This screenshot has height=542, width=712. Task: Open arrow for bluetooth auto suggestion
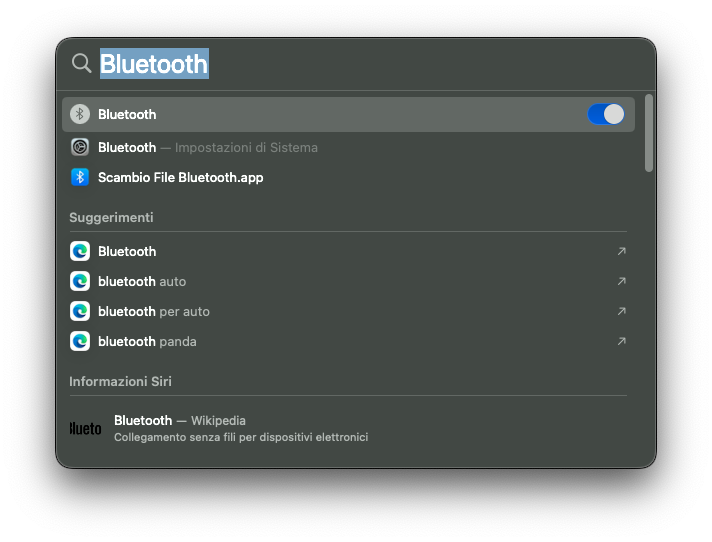(x=621, y=281)
